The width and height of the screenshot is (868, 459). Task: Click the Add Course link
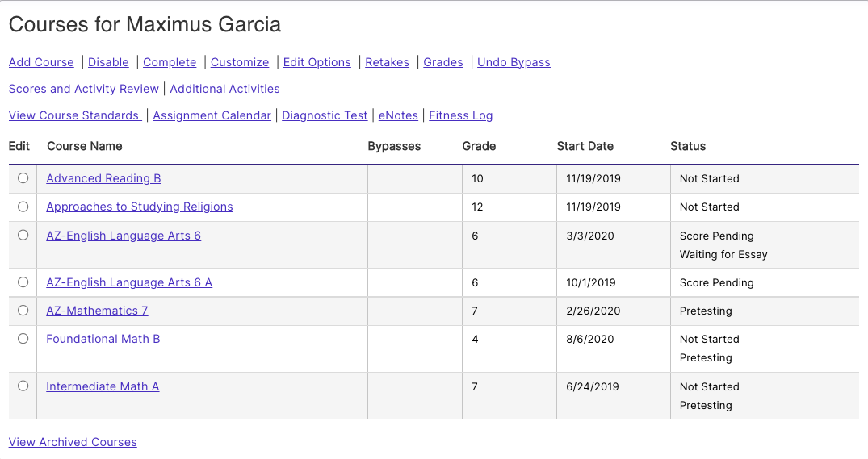(41, 62)
